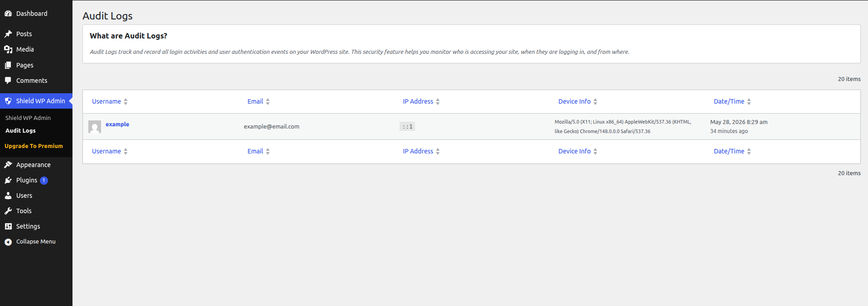Click the Tools wrench icon
Image resolution: width=868 pixels, height=306 pixels.
[x=8, y=211]
